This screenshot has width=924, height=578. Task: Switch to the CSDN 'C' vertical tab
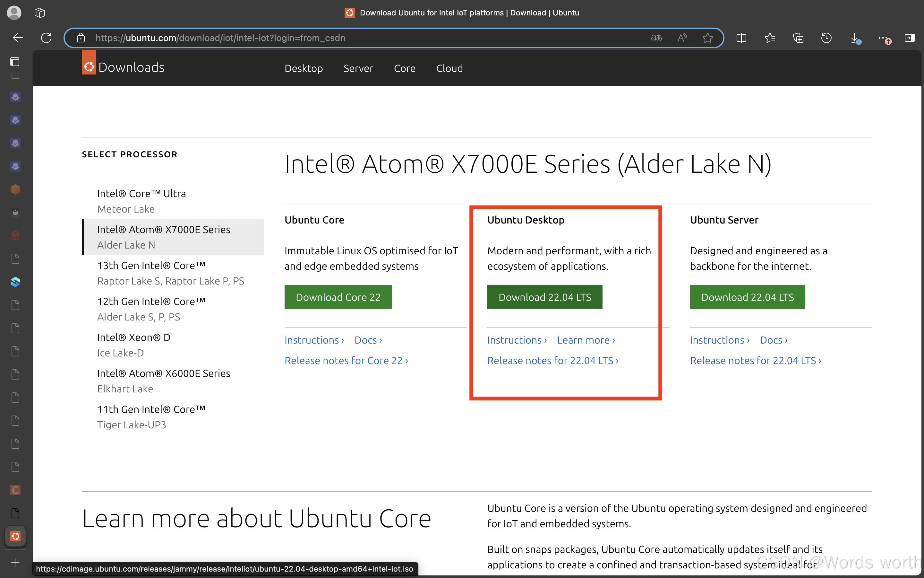15,490
